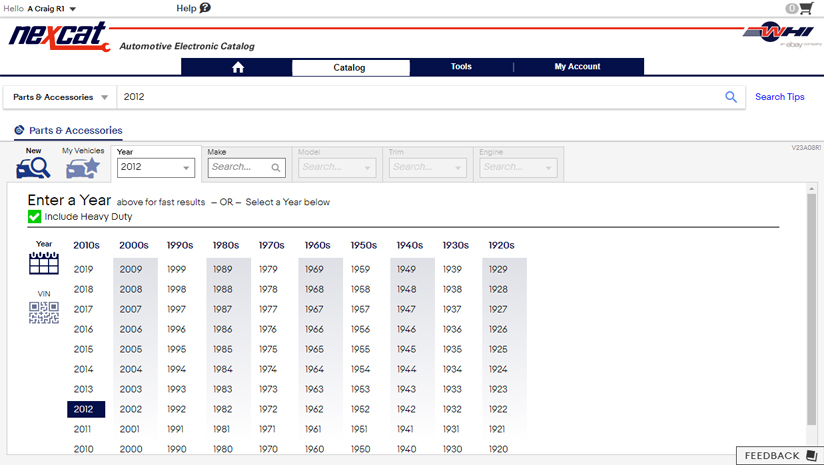Click the 2010s decade header

[86, 245]
